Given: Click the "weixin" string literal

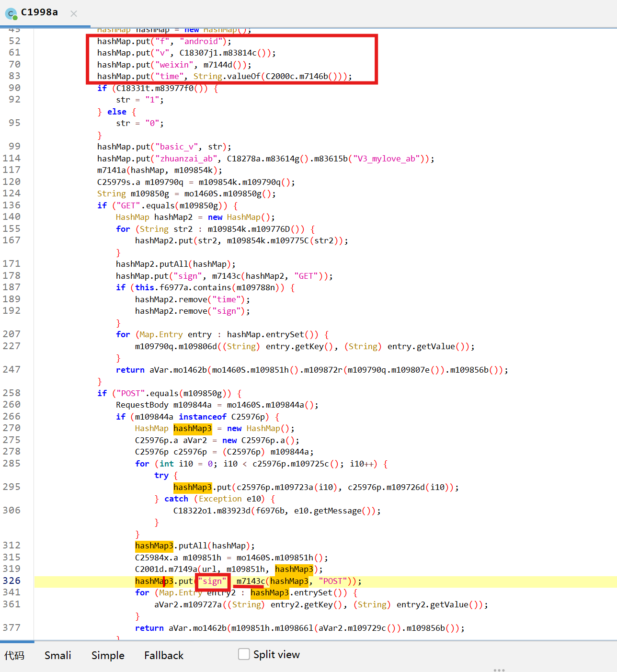Looking at the screenshot, I should click(174, 65).
